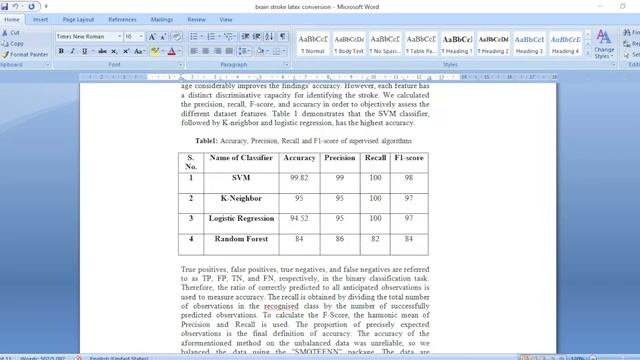Open the Customize Quick Access Toolbar arrow
Viewport: 640px width, 360px height.
(46, 7)
